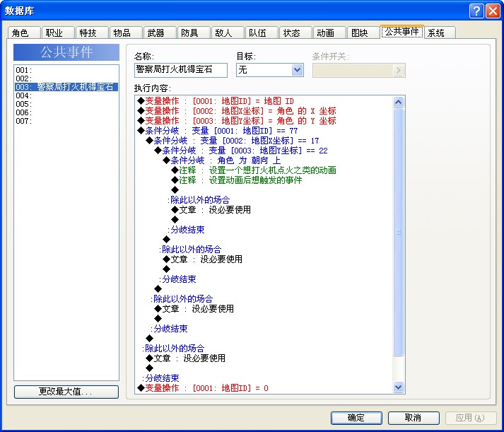Click the 确定 button
This screenshot has width=504, height=432.
[x=356, y=418]
